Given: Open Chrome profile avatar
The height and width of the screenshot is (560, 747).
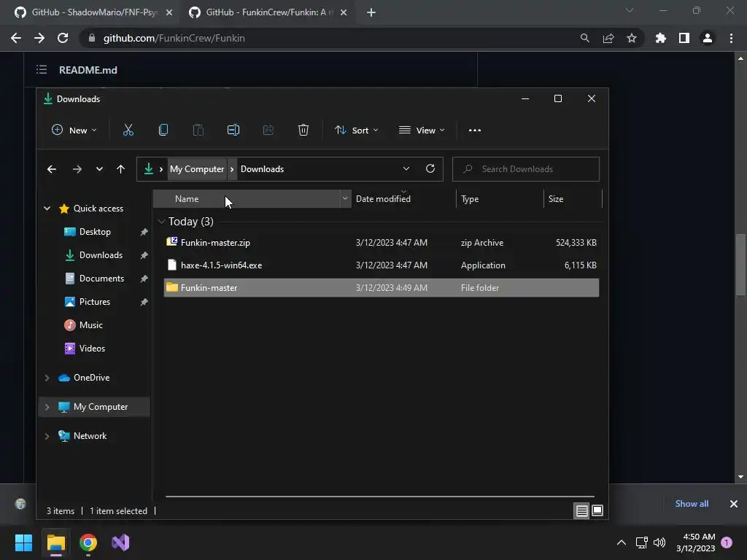Looking at the screenshot, I should [x=708, y=38].
